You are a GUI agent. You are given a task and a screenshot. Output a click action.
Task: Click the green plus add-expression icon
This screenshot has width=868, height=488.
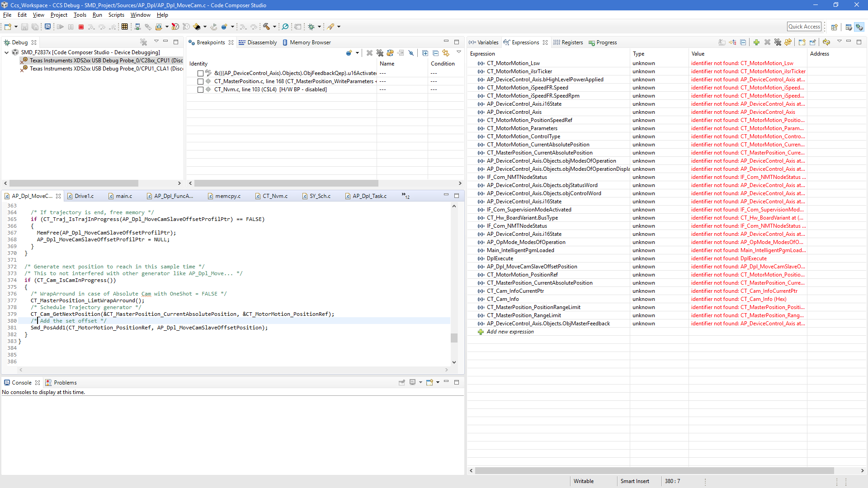pos(756,42)
